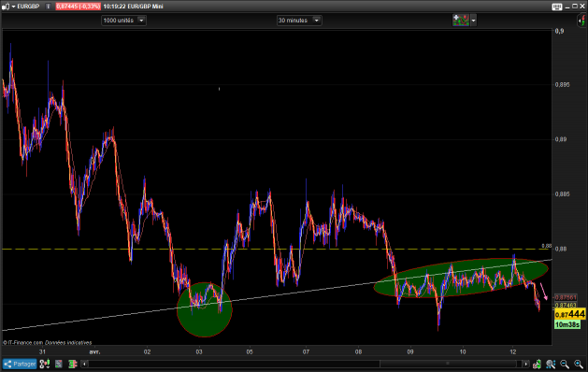Screen dimensions: 588x372
Task: Expand the side panel handle at top right
Action: (582, 21)
